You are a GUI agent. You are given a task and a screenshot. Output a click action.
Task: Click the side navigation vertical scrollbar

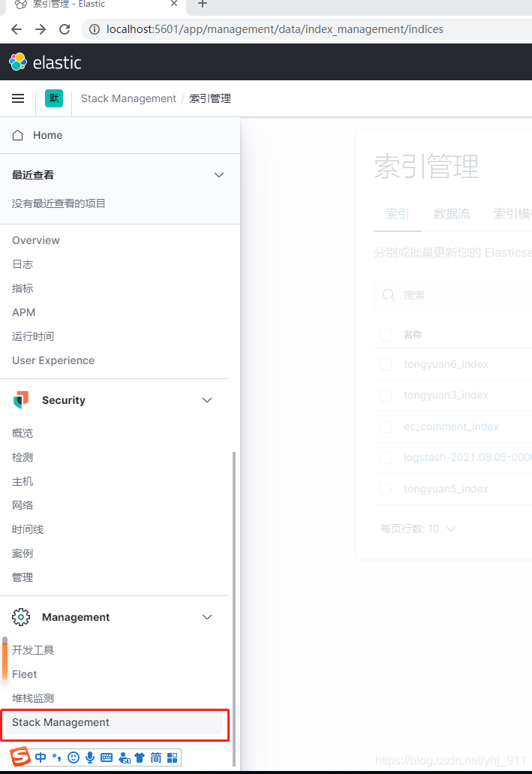pyautogui.click(x=234, y=609)
